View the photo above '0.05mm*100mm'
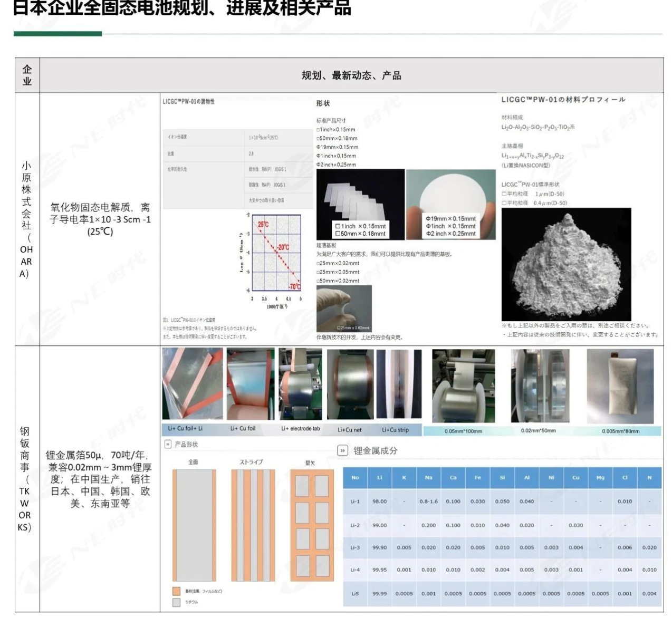Screen dimensions: 672x617 [464, 385]
